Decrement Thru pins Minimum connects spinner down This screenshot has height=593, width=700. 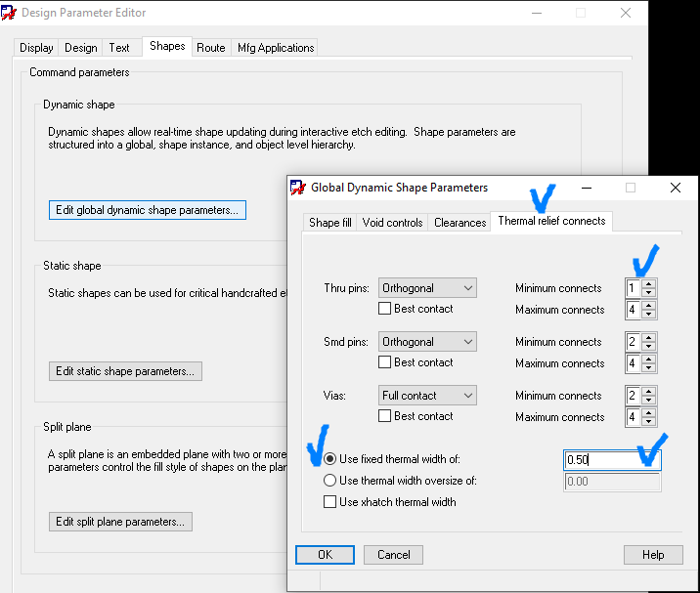pos(648,293)
